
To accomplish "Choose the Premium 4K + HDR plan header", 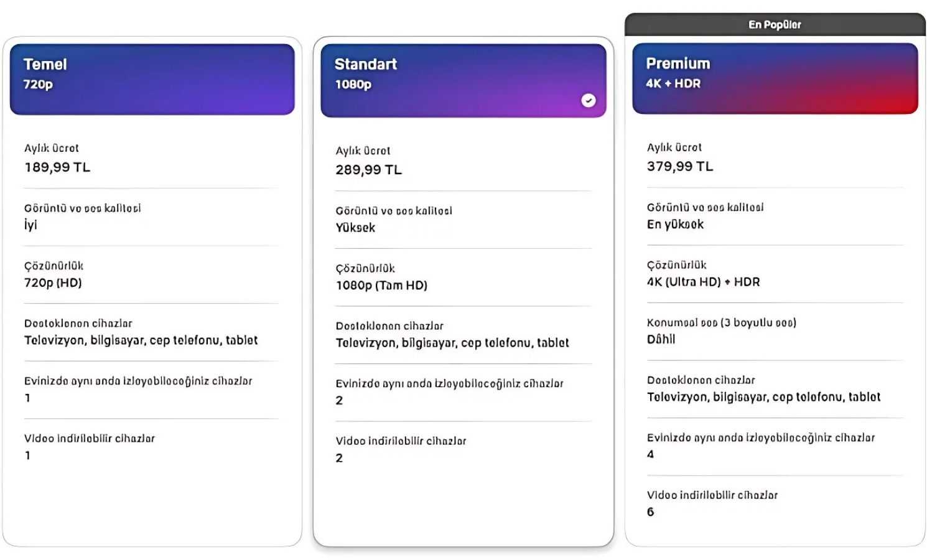I will [775, 78].
